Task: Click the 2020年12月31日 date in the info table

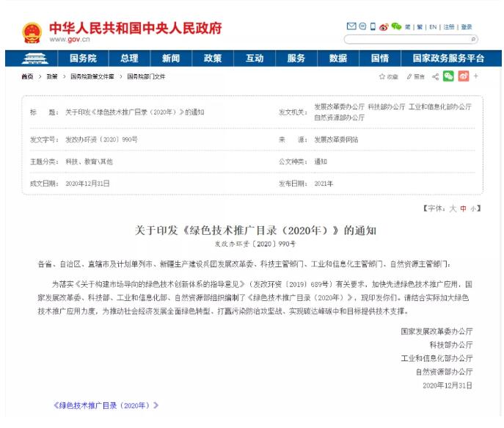Action: 87,184
